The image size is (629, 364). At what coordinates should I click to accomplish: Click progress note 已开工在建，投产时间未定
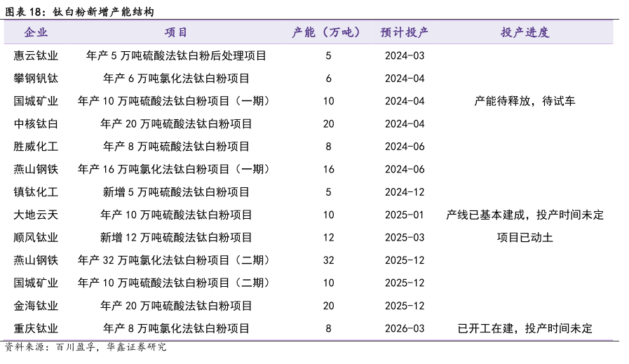pyautogui.click(x=525, y=329)
